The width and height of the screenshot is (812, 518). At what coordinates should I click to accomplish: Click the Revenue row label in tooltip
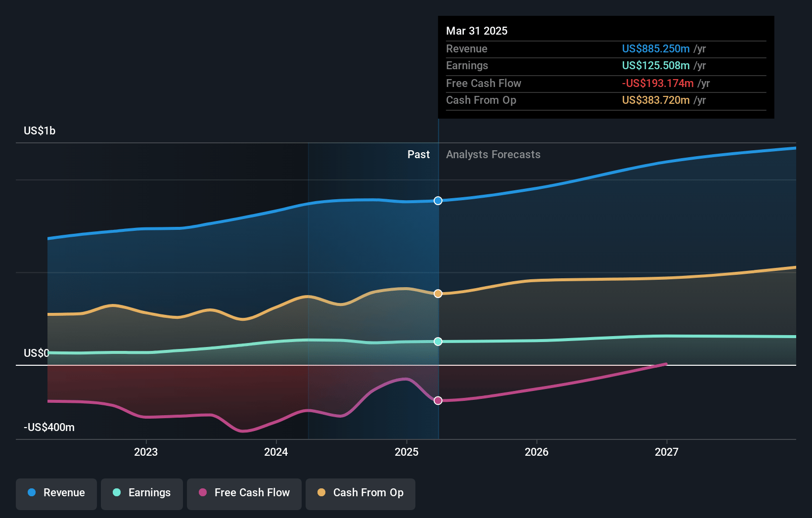pyautogui.click(x=466, y=49)
